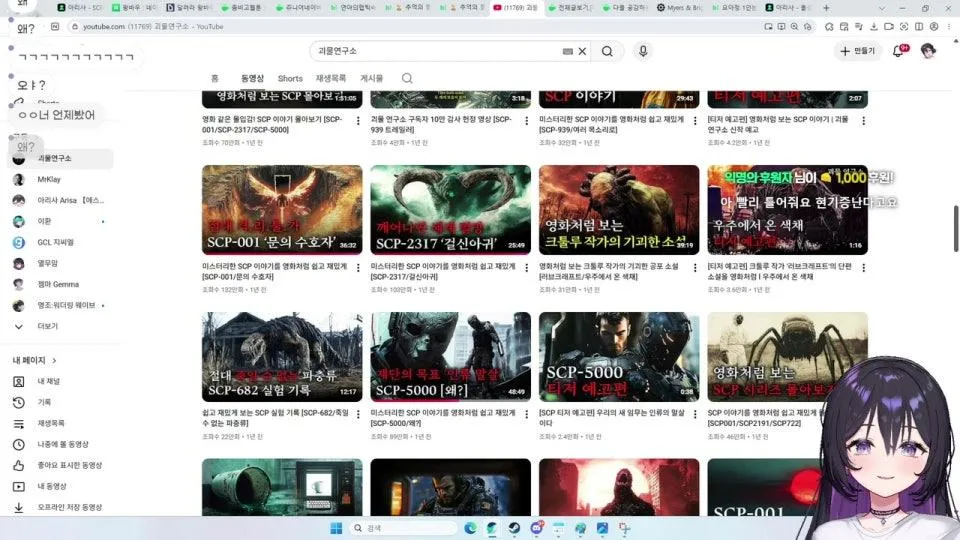Open Microsoft Edge from the taskbar

(470, 528)
